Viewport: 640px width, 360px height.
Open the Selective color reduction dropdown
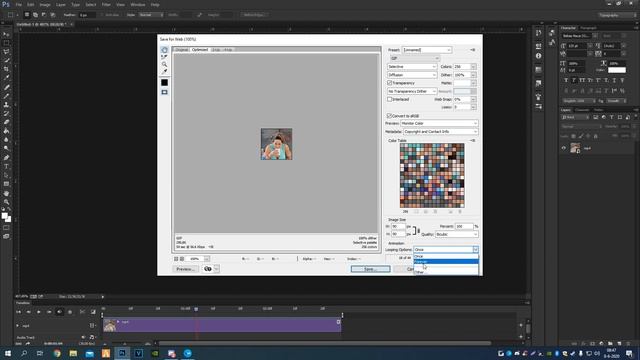[x=412, y=67]
